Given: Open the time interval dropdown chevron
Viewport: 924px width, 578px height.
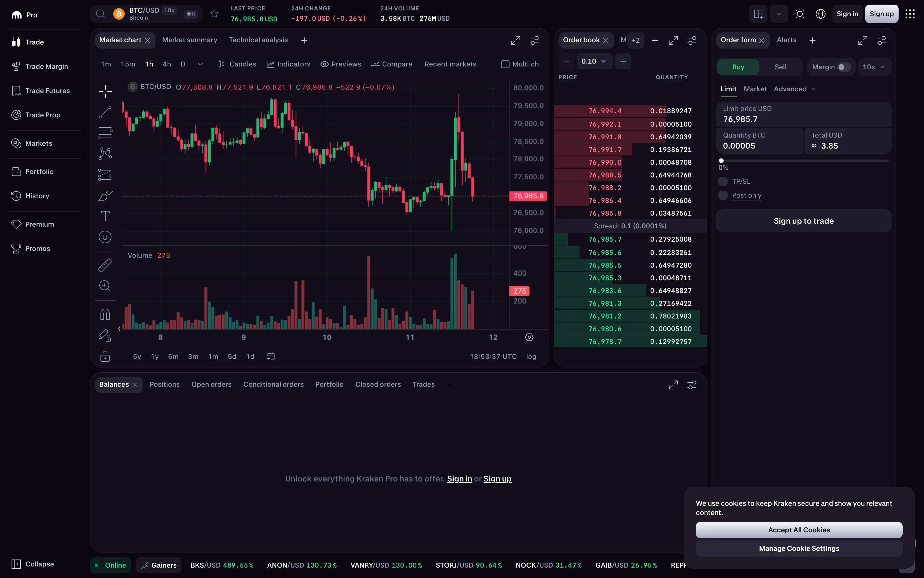Looking at the screenshot, I should (200, 64).
